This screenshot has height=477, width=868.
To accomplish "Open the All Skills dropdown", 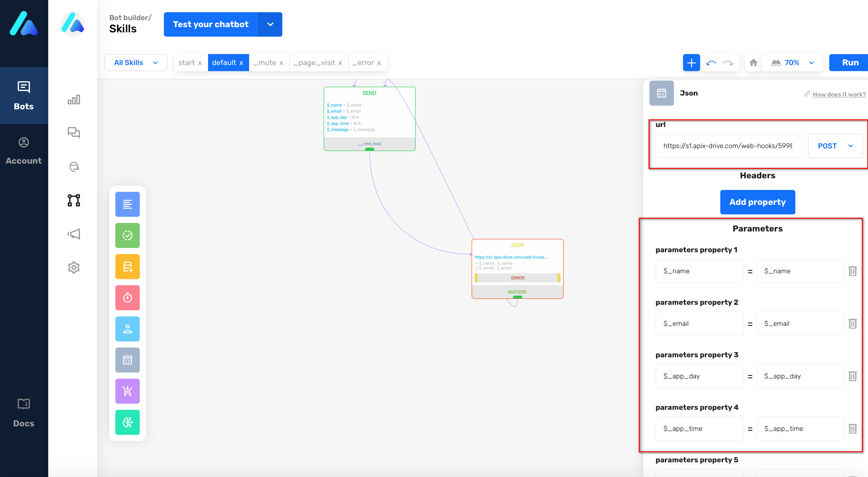I will (136, 63).
